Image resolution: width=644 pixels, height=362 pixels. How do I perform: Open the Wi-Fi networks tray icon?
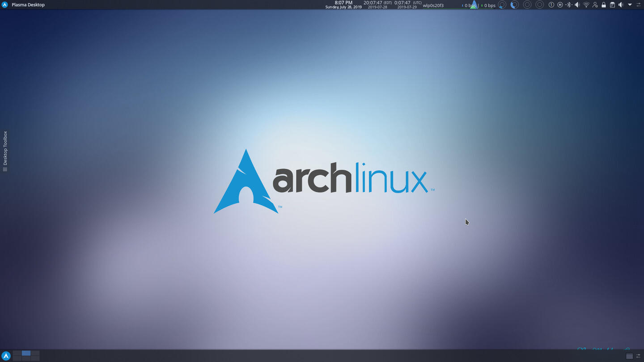click(x=586, y=5)
